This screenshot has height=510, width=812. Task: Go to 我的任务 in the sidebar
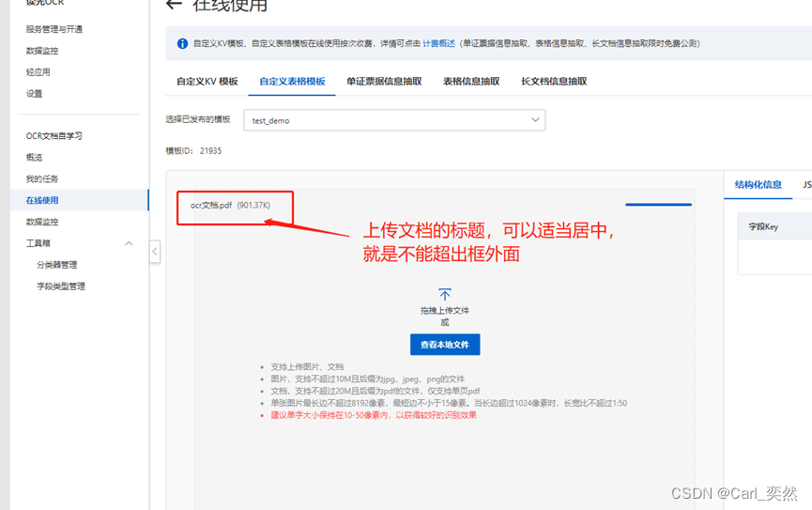point(42,178)
